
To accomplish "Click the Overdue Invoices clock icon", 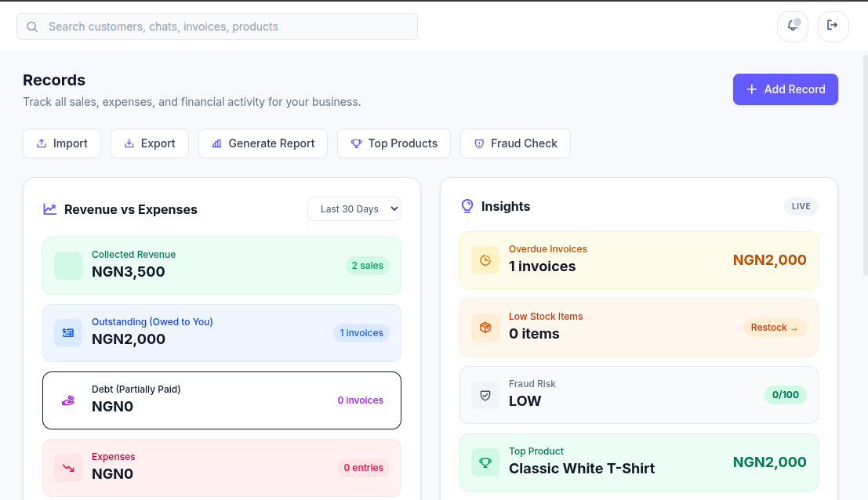I will (x=485, y=260).
